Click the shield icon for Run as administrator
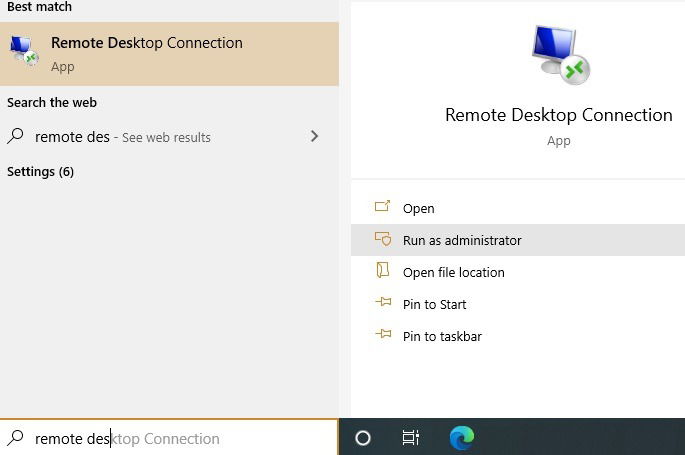This screenshot has height=455, width=685. [383, 239]
